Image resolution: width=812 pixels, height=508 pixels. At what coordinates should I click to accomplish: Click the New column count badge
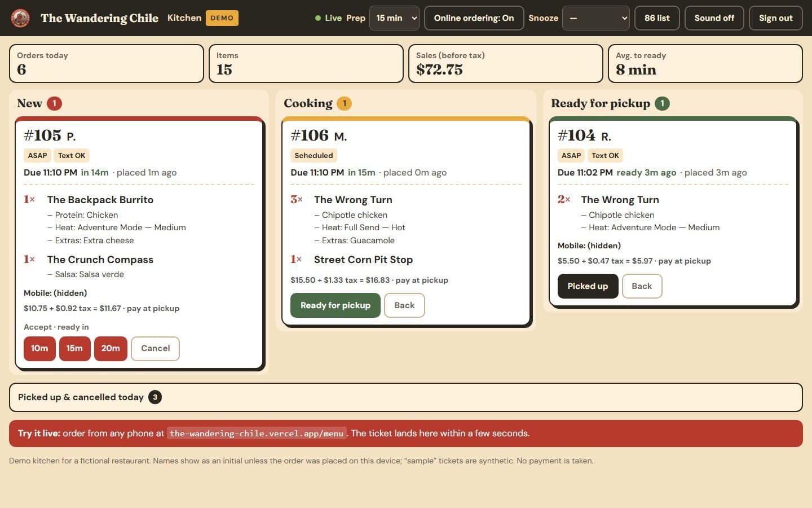tap(54, 103)
